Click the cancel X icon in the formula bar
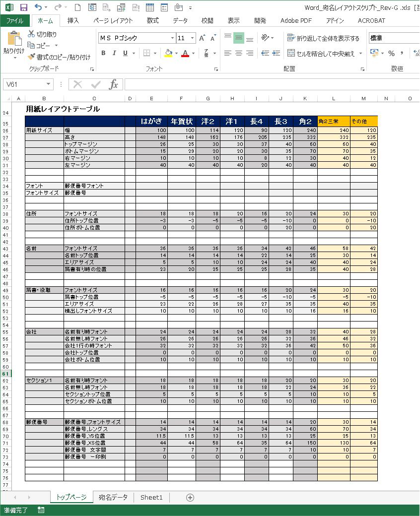 point(77,84)
